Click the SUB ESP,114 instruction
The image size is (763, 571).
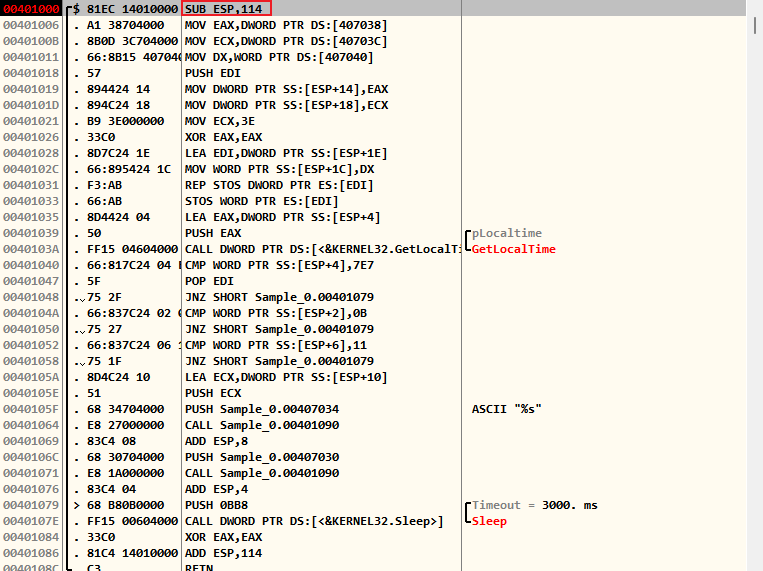223,9
